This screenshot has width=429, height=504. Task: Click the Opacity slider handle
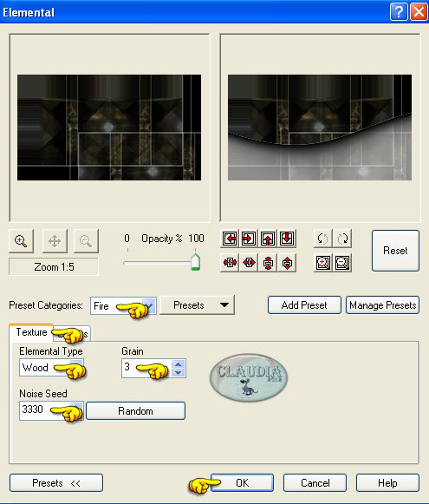click(195, 262)
